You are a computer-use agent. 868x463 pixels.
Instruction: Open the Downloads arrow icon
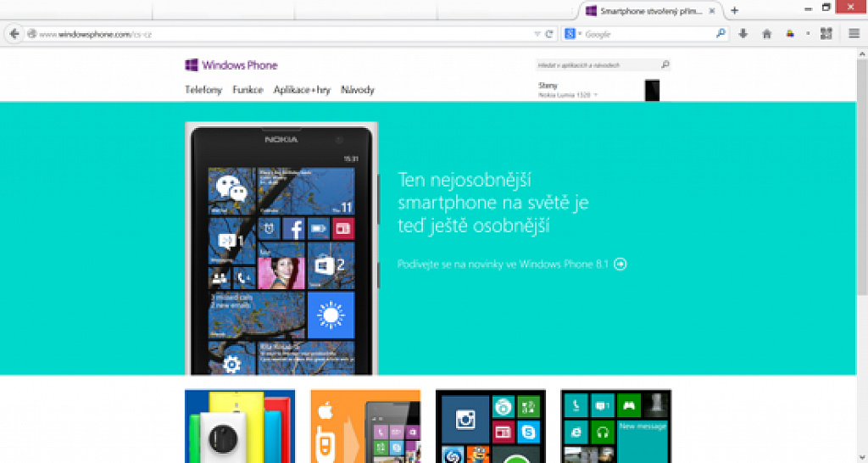743,34
